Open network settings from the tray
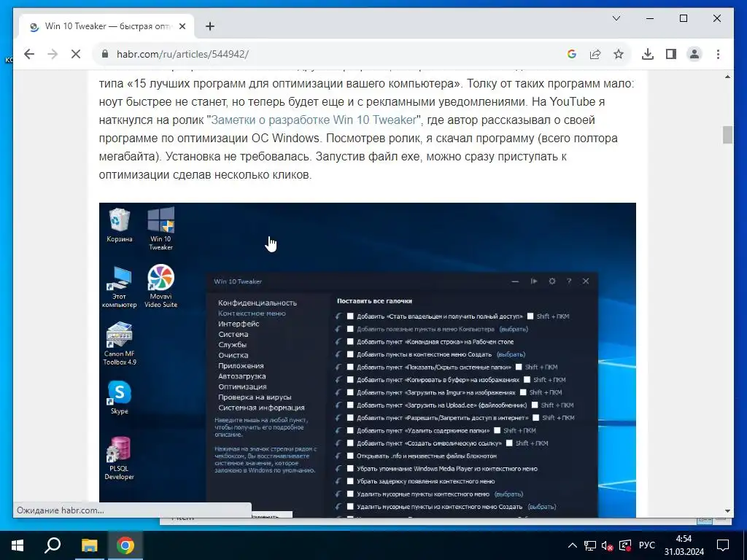 (590, 545)
